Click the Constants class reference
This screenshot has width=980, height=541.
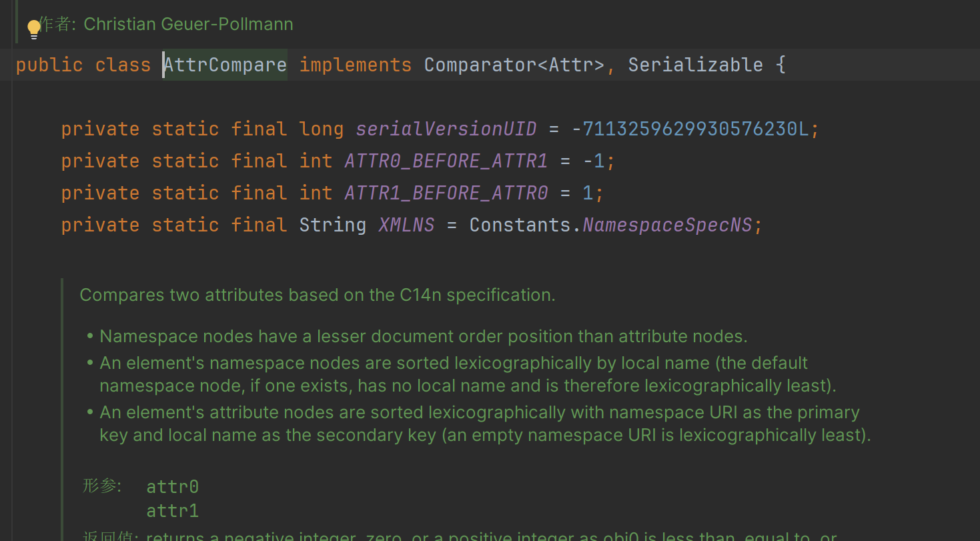tap(520, 225)
